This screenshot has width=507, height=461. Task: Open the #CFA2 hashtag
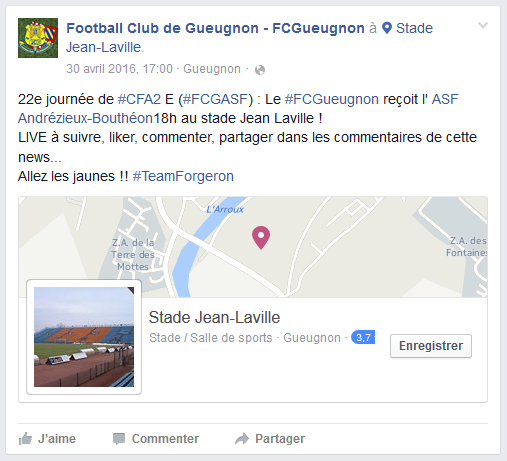139,99
